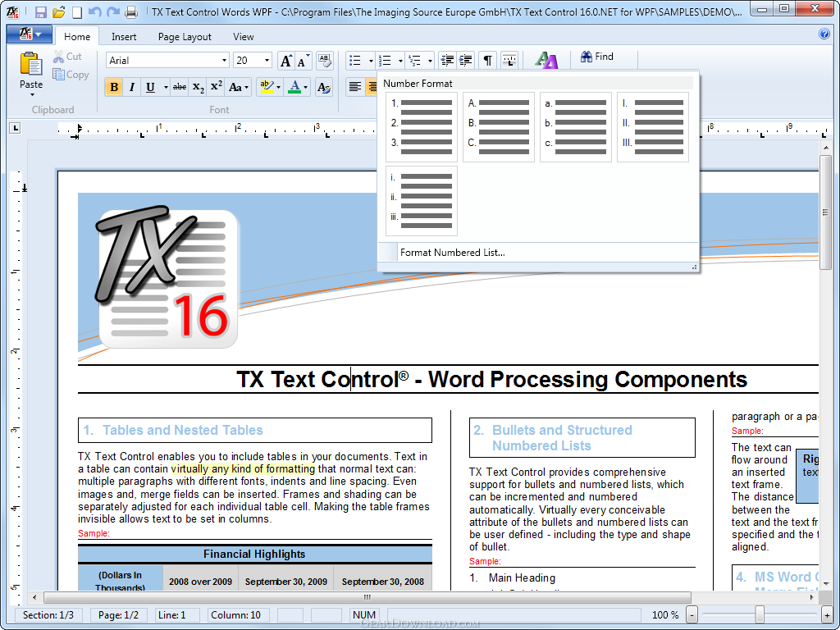Click the tab stops ruler icon in ribbon
The height and width of the screenshot is (630, 840).
pyautogui.click(x=509, y=61)
